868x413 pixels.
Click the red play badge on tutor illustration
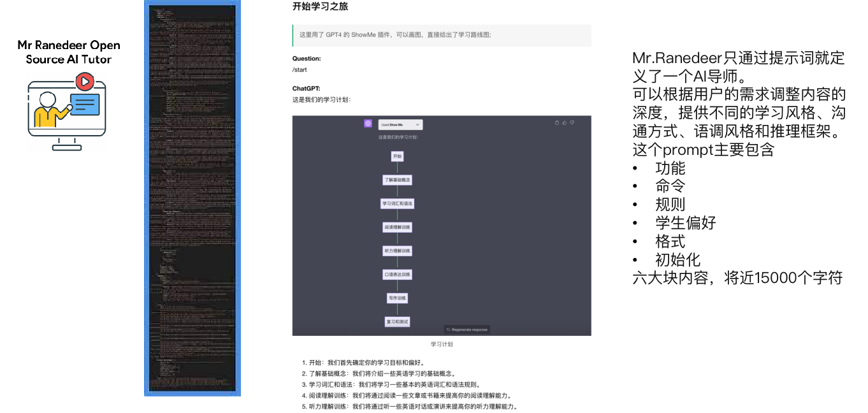point(84,81)
